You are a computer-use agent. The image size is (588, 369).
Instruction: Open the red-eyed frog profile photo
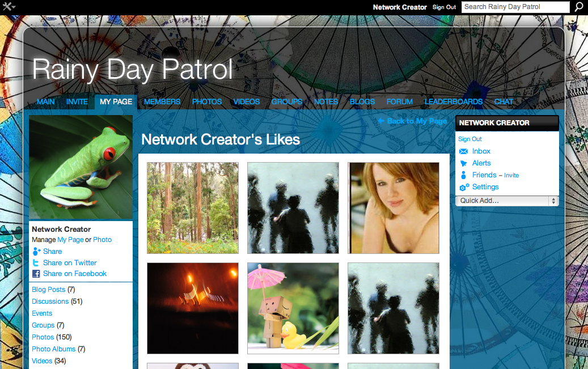(81, 167)
